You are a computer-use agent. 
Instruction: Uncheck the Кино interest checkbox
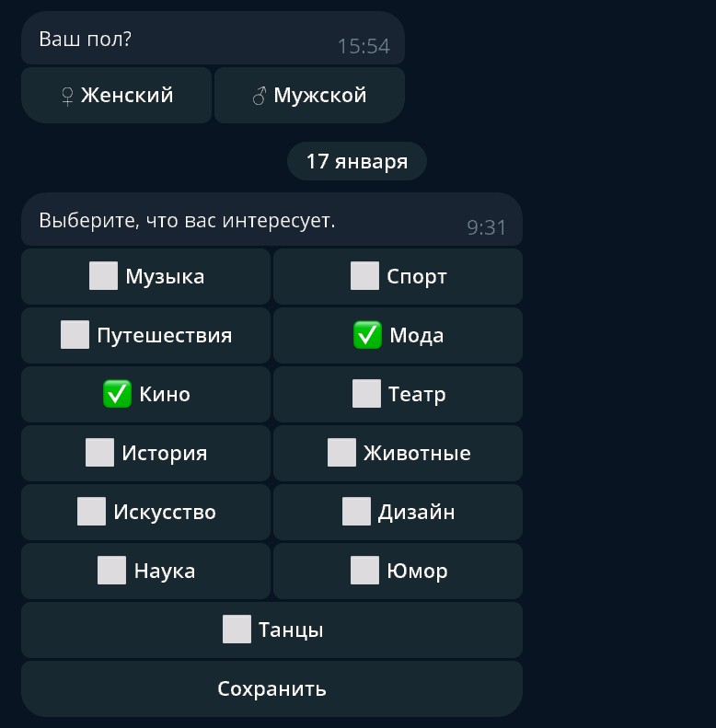[x=118, y=394]
